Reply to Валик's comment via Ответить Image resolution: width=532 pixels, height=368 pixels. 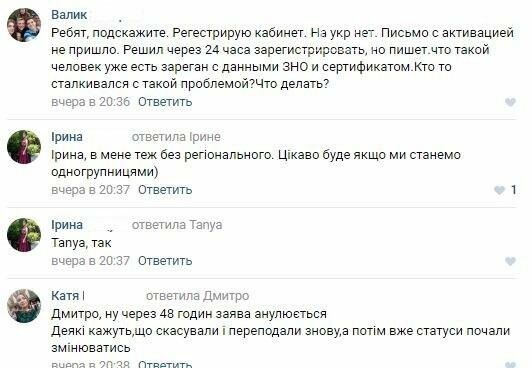point(165,102)
